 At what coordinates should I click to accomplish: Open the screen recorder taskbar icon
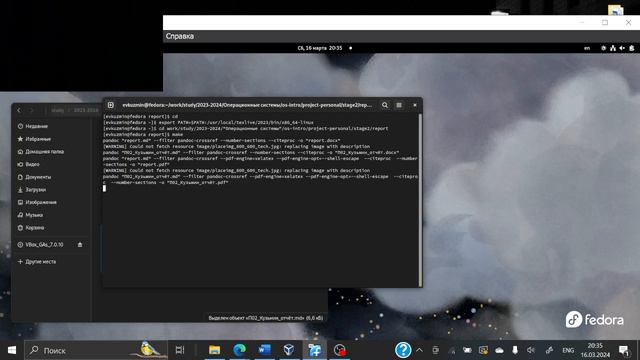pos(340,350)
